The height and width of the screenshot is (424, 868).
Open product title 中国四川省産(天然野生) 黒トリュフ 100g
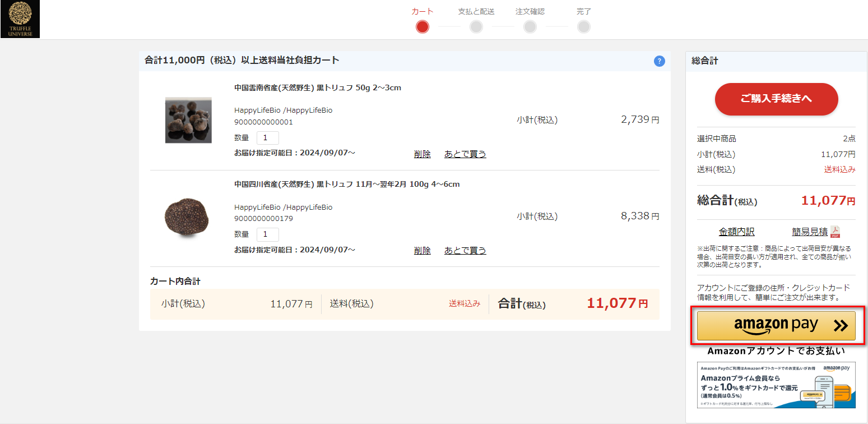click(x=347, y=184)
